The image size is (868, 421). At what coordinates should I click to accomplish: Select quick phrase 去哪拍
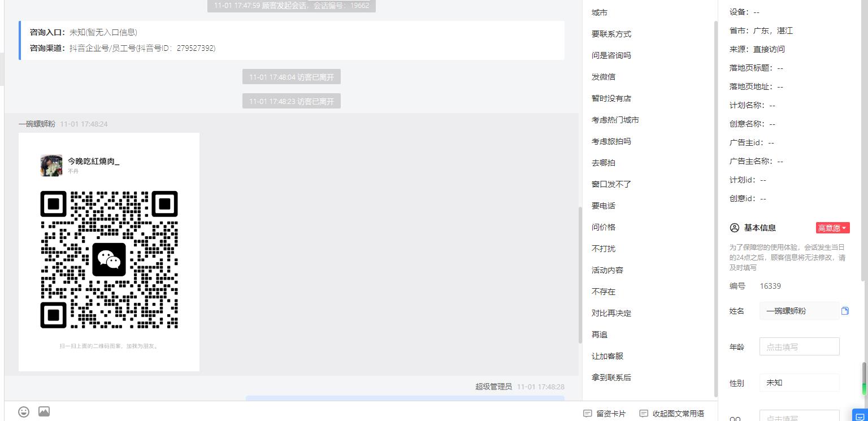pyautogui.click(x=604, y=163)
